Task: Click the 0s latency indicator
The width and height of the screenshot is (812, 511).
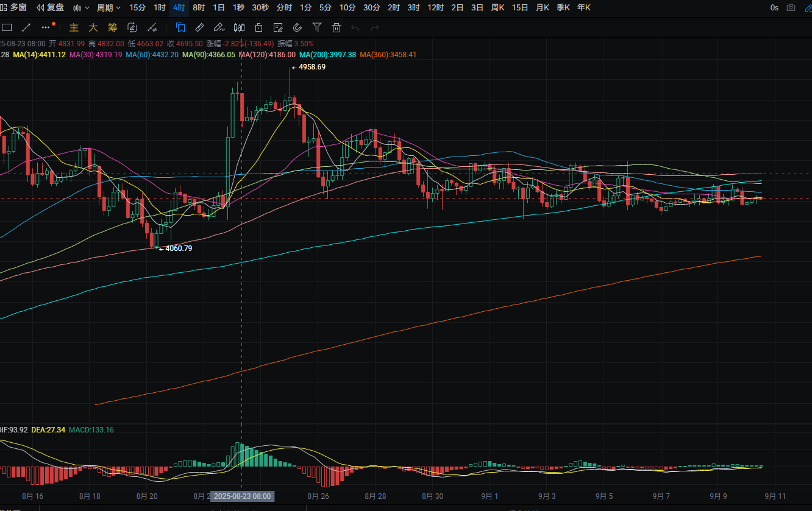Action: [774, 8]
